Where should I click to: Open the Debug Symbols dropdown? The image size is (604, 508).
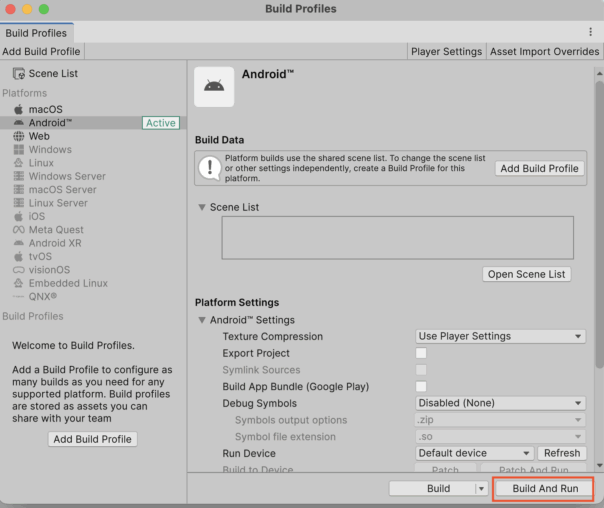coord(500,403)
